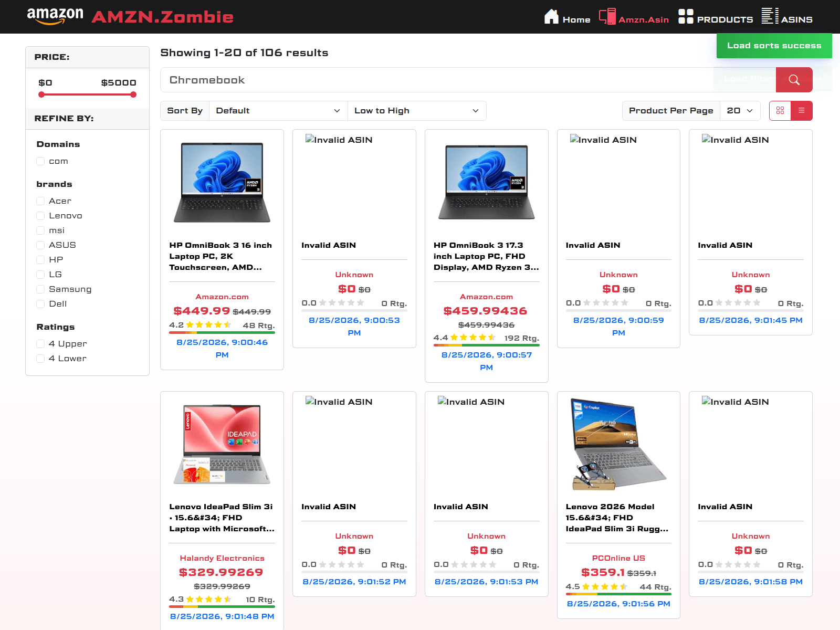Viewport: 840px width, 630px height.
Task: Click the PCOnline US seller name
Action: tap(618, 558)
